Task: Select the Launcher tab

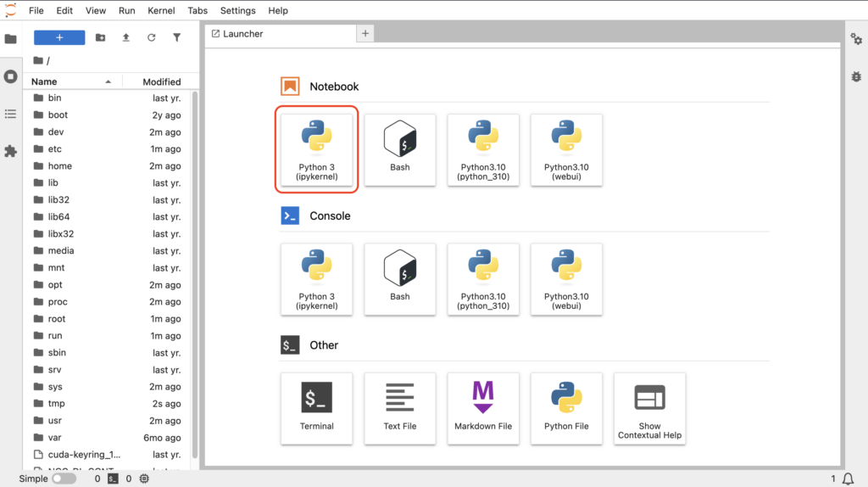Action: (x=281, y=34)
